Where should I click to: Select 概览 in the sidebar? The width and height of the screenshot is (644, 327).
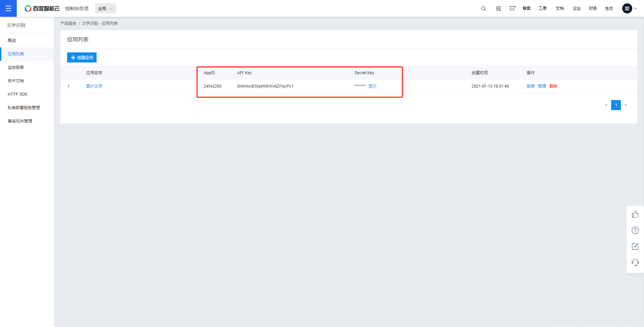(27, 40)
